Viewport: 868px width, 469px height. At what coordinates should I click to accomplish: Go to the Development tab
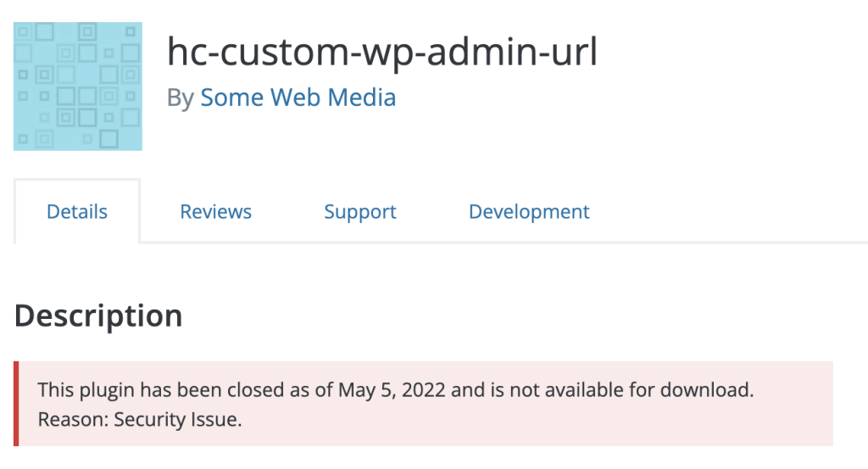[x=529, y=211]
